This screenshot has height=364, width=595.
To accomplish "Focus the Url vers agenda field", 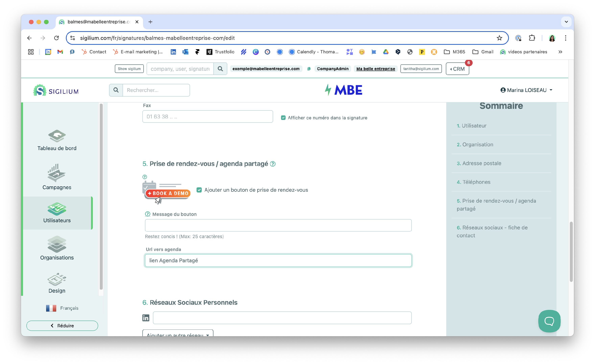I will tap(278, 261).
